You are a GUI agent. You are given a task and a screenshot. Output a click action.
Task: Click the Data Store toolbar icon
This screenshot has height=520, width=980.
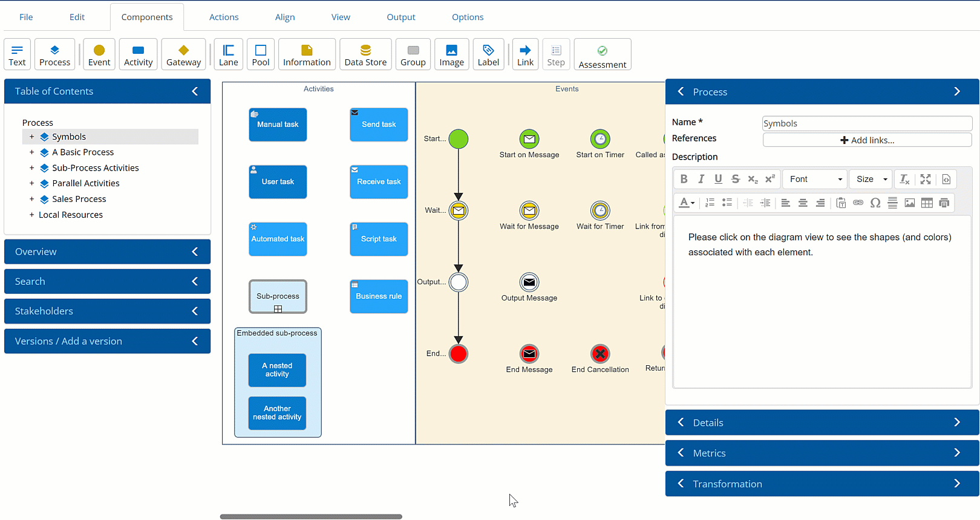click(365, 54)
